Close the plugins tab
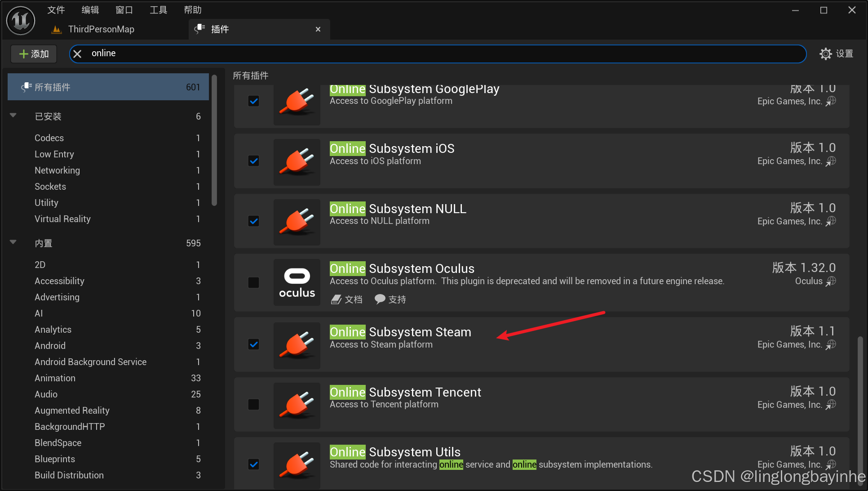 [318, 29]
